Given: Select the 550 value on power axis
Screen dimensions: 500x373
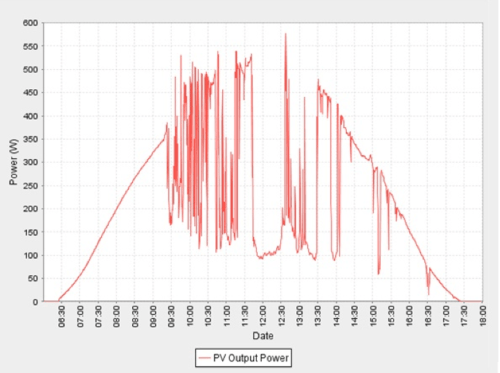Looking at the screenshot, I should [31, 46].
